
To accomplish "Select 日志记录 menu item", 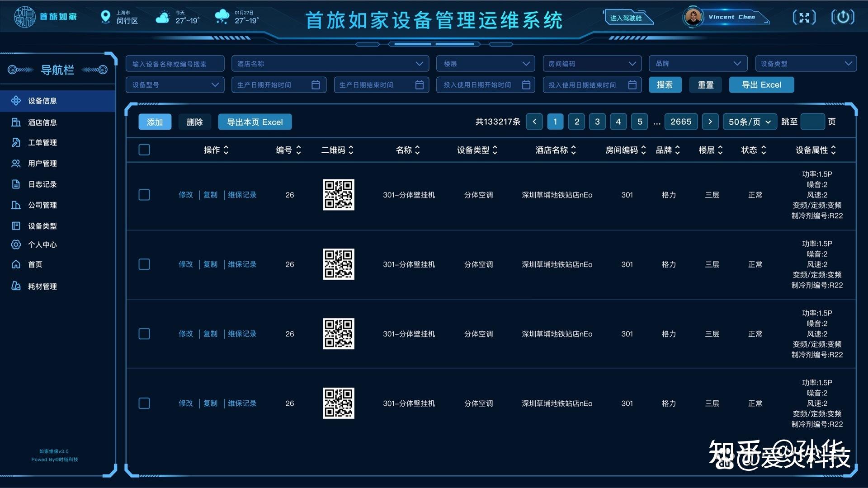I will click(42, 184).
